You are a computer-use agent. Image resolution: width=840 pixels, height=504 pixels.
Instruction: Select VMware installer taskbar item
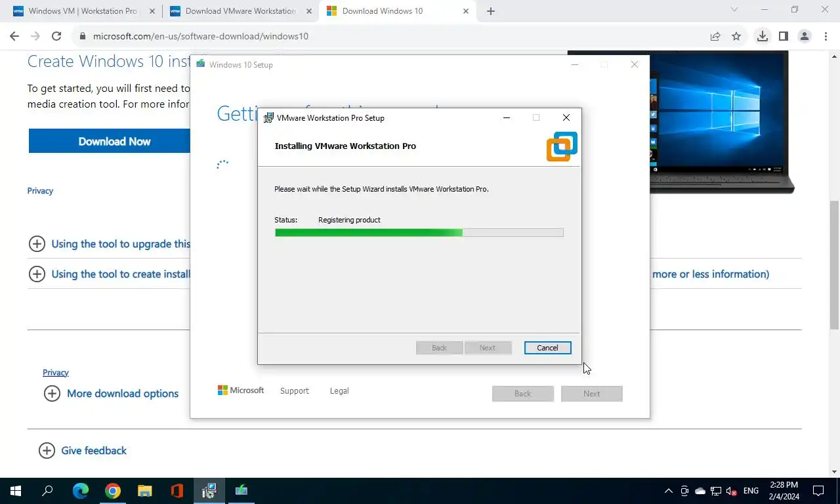209,491
